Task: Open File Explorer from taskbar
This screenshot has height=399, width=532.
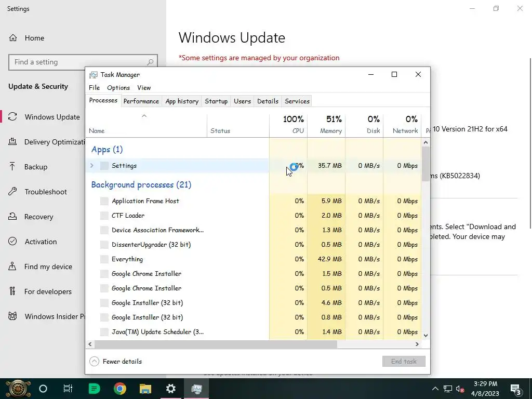Action: click(145, 389)
